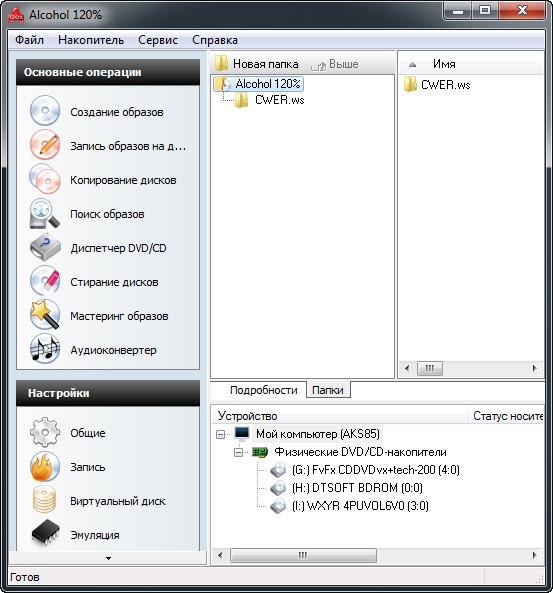This screenshot has width=553, height=593.
Task: Click the file list scrollbar right arrow
Action: (534, 368)
